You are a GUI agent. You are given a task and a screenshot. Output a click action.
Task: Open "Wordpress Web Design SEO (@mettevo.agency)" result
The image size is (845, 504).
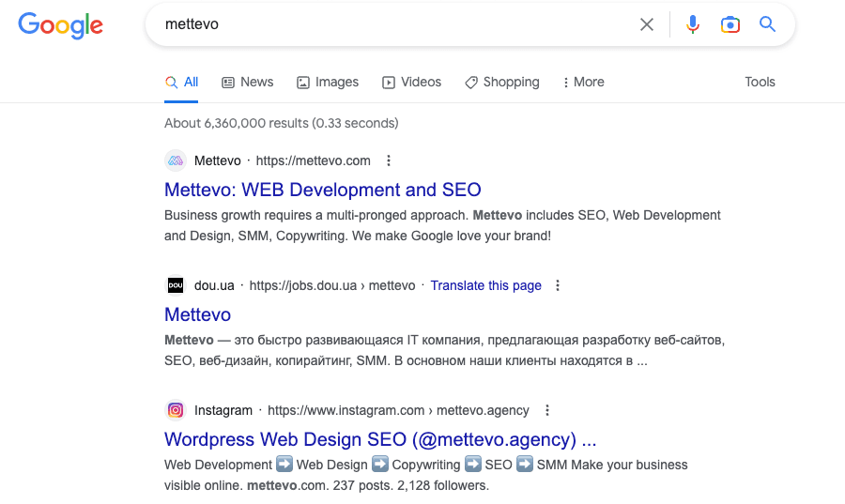tap(380, 439)
